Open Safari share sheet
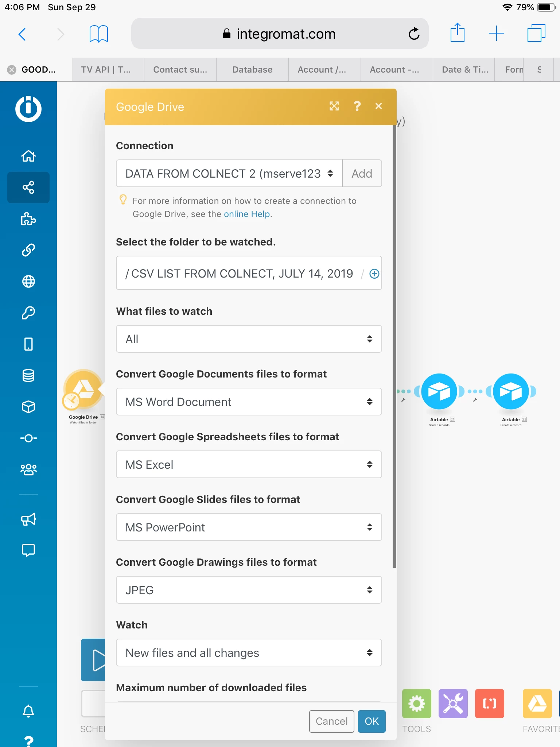560x747 pixels. (x=457, y=33)
